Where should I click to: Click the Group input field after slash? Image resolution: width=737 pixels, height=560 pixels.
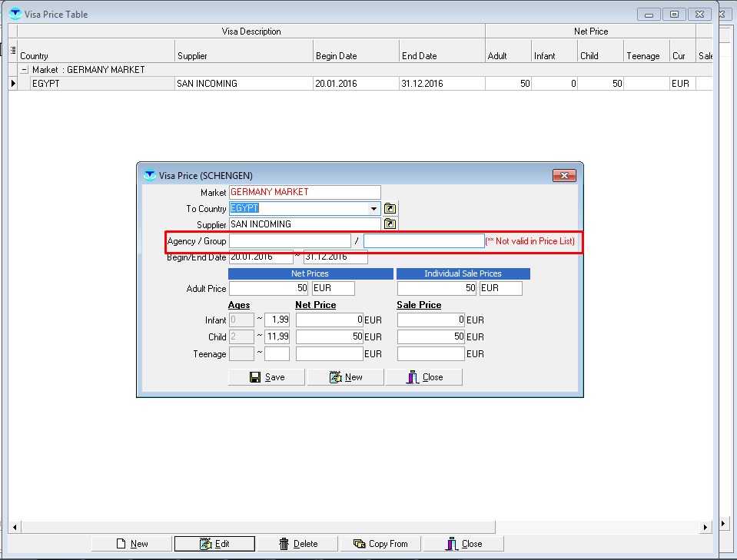coord(423,241)
